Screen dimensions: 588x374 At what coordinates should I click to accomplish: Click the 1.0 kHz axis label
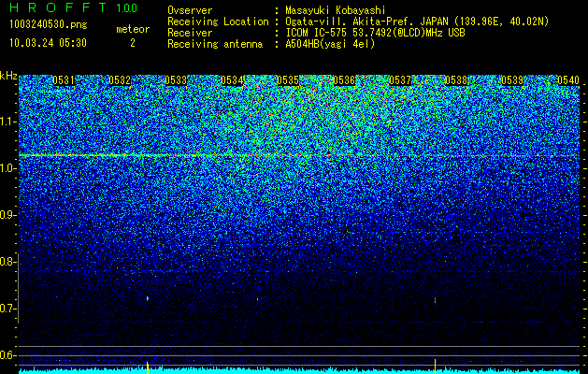click(x=7, y=168)
